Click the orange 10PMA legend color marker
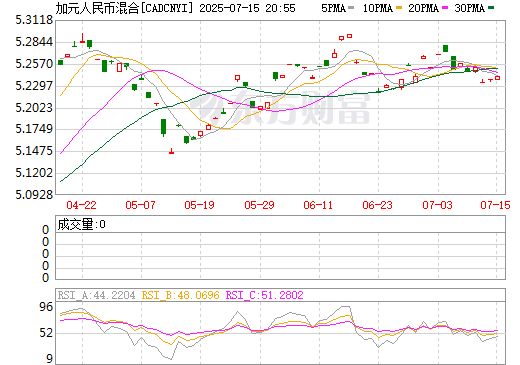 [399, 7]
